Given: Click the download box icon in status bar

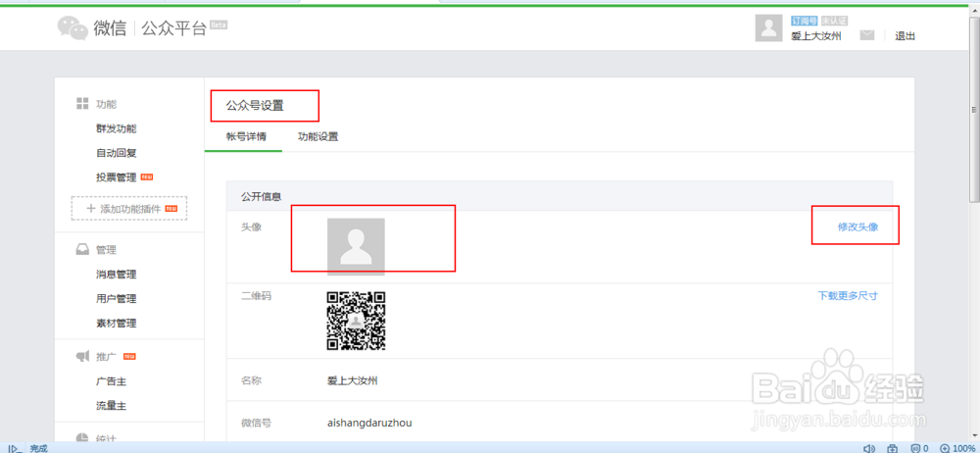Looking at the screenshot, I should [x=893, y=448].
